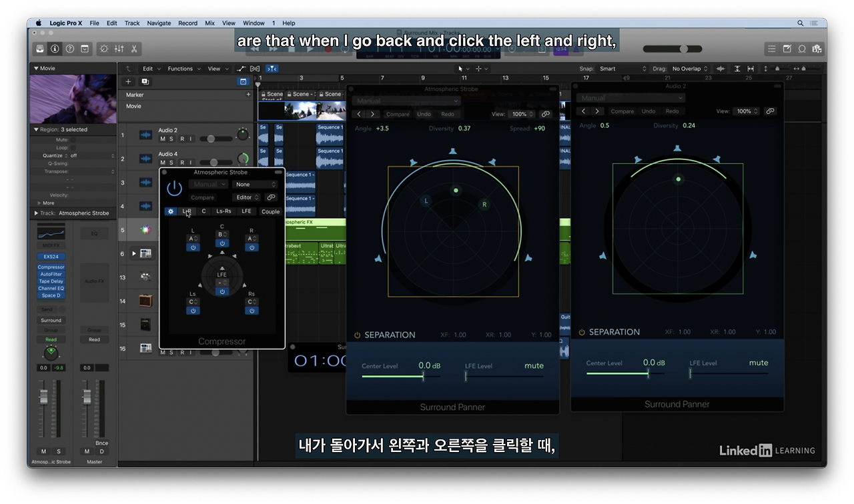Select the Couple tab in Compressor
This screenshot has width=854, height=504.
270,211
